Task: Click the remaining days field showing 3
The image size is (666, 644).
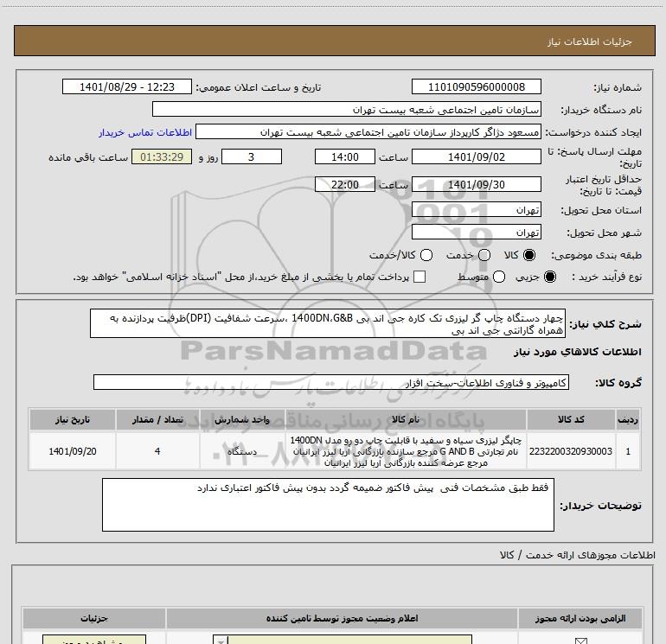Action: [x=252, y=156]
